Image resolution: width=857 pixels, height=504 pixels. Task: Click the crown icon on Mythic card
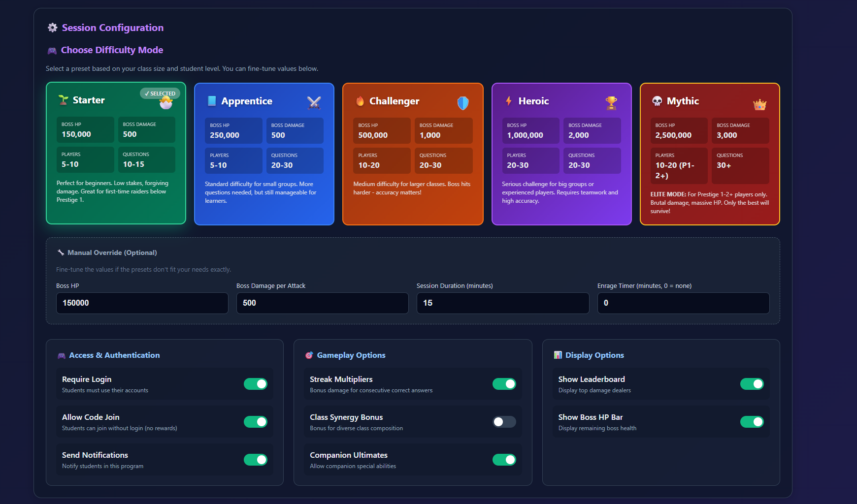tap(759, 104)
